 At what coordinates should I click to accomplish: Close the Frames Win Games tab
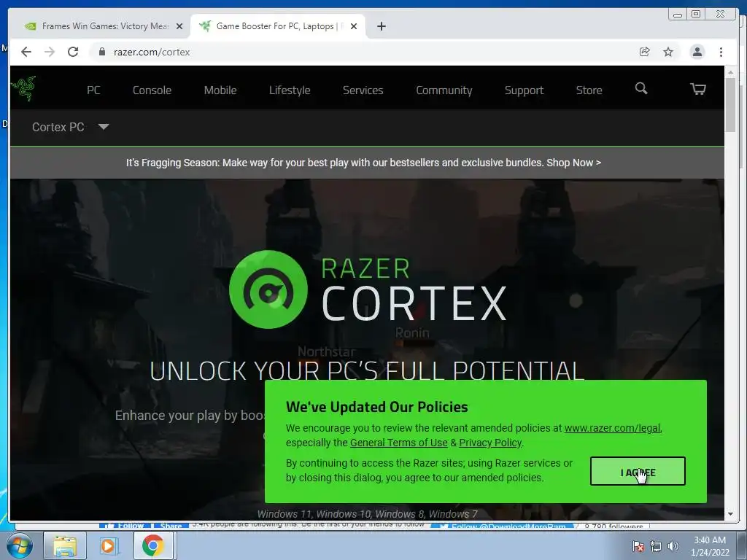179,26
